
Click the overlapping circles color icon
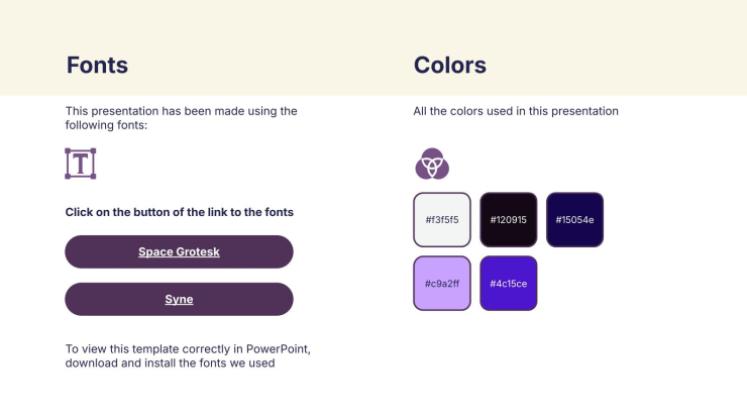(432, 163)
